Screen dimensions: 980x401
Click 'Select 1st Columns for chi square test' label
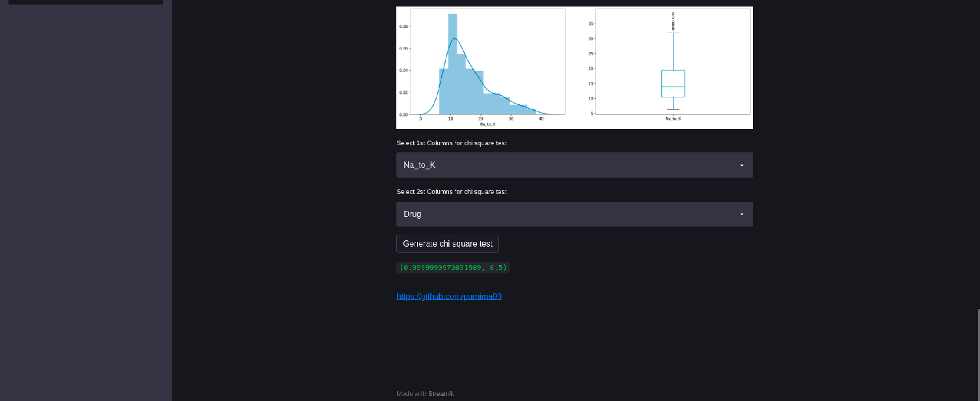[452, 143]
